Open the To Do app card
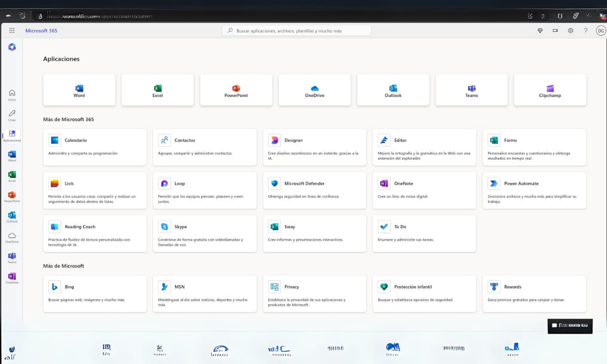This screenshot has width=607, height=364. (x=424, y=234)
